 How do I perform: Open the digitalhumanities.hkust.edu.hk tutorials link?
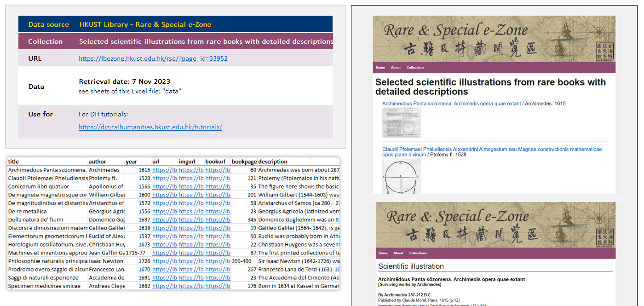pyautogui.click(x=150, y=127)
